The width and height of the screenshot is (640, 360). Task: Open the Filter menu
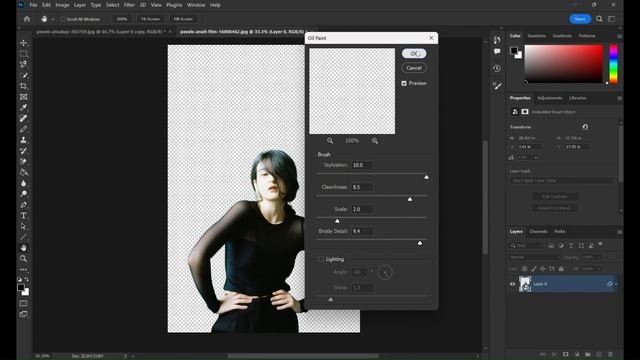(129, 5)
